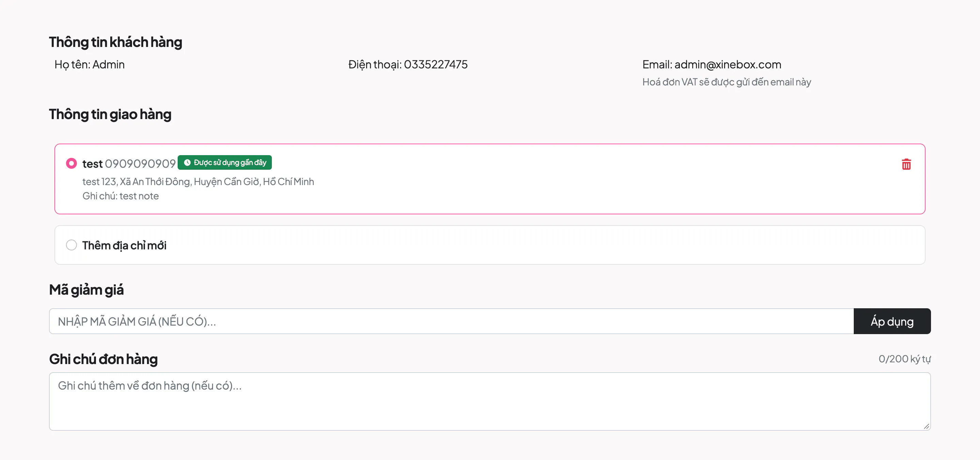Apply discount with Áp dụng button
Image resolution: width=980 pixels, height=460 pixels.
(892, 321)
